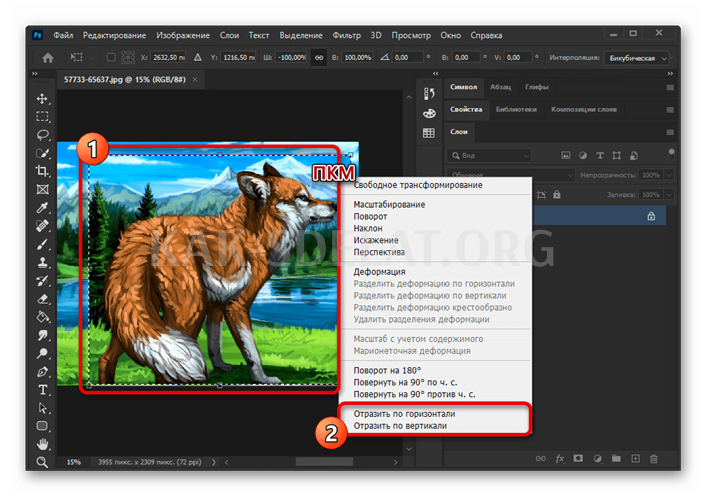Open the transform tool preset arrow

(x=91, y=58)
